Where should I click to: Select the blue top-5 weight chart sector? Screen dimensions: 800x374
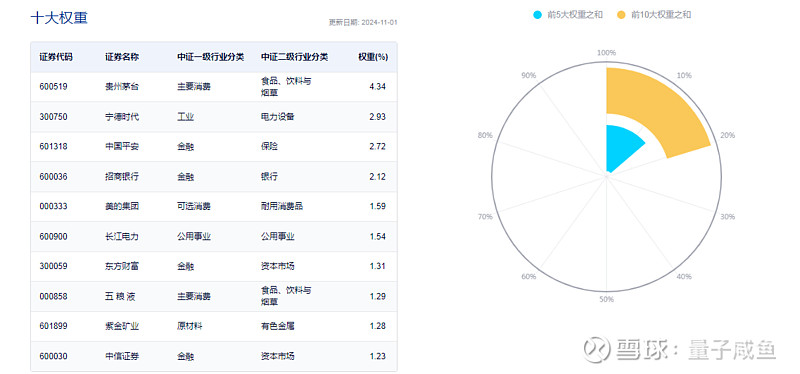pyautogui.click(x=622, y=147)
